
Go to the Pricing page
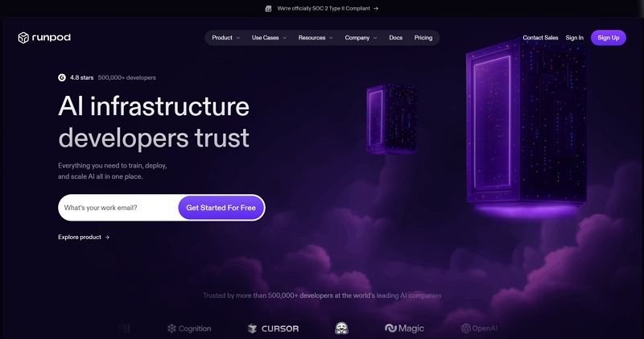[423, 38]
